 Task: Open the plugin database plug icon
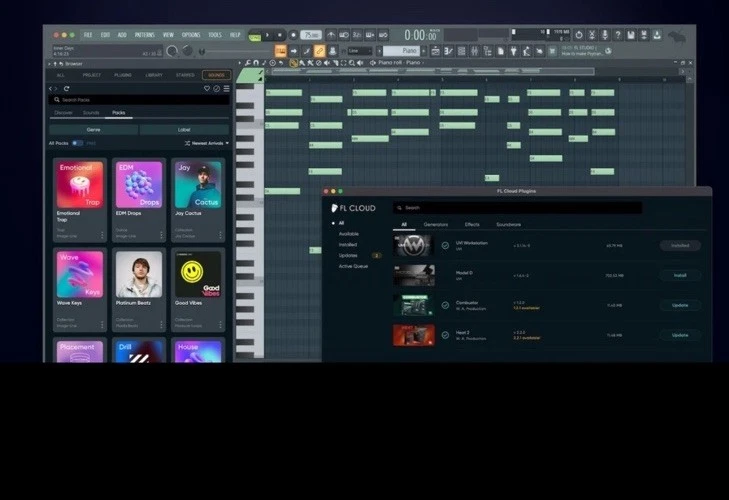513,51
